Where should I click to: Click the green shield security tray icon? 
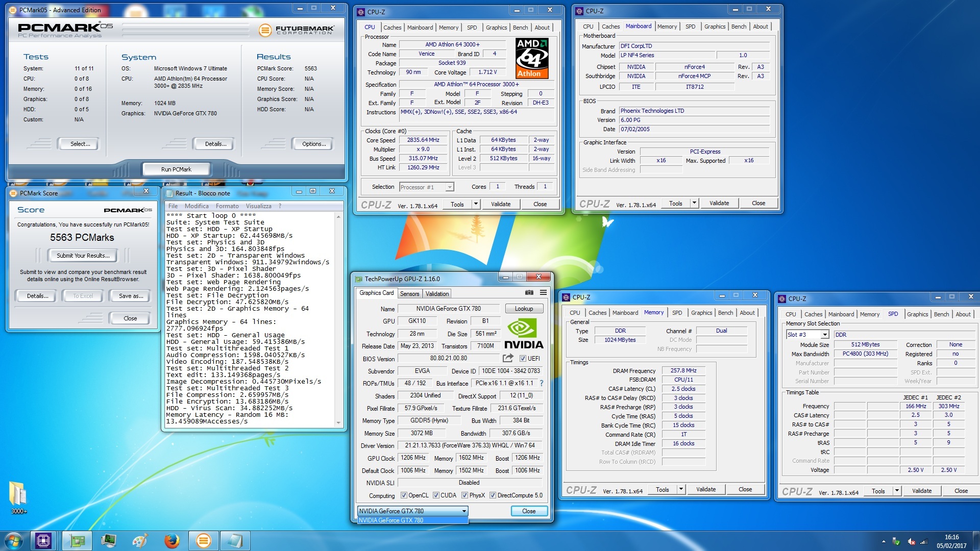tap(896, 542)
